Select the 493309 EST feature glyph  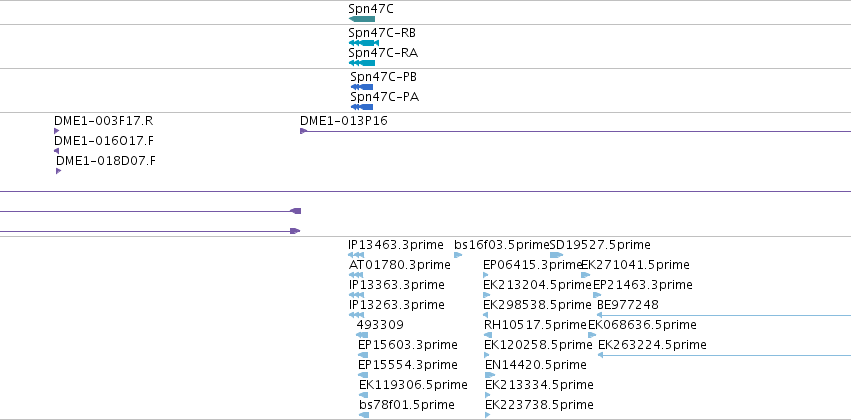coord(361,335)
